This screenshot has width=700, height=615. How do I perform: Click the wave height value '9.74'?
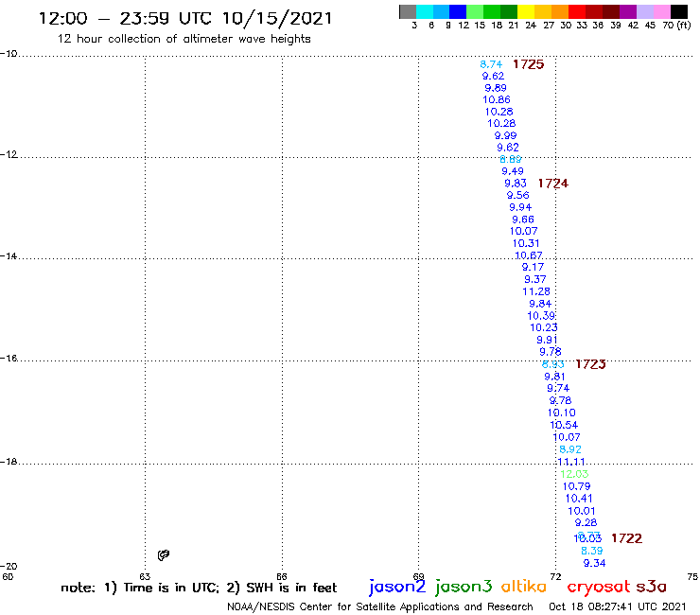pyautogui.click(x=558, y=388)
